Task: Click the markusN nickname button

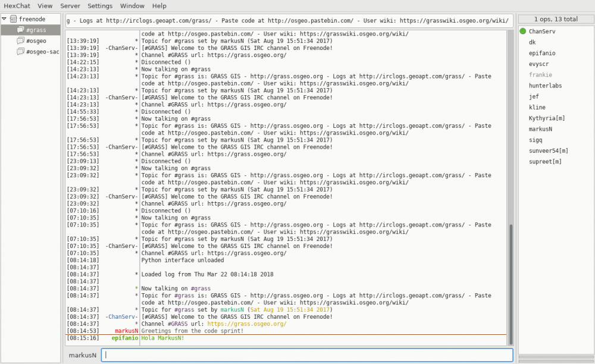Action: [x=82, y=355]
